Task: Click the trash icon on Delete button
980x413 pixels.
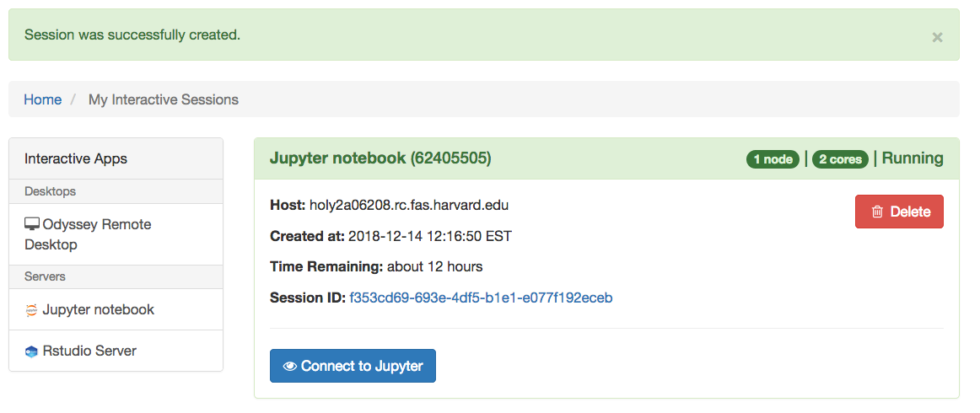Action: (877, 212)
